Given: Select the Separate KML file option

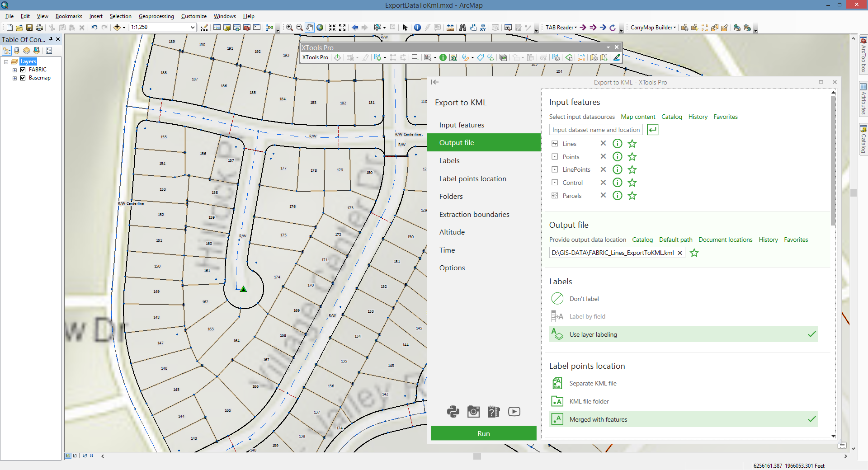Looking at the screenshot, I should pos(684,383).
